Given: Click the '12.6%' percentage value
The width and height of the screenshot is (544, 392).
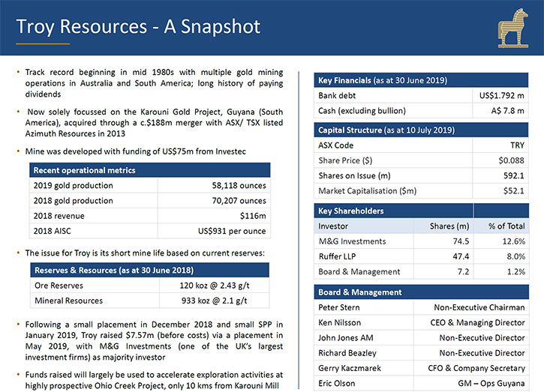Looking at the screenshot, I should tap(514, 241).
